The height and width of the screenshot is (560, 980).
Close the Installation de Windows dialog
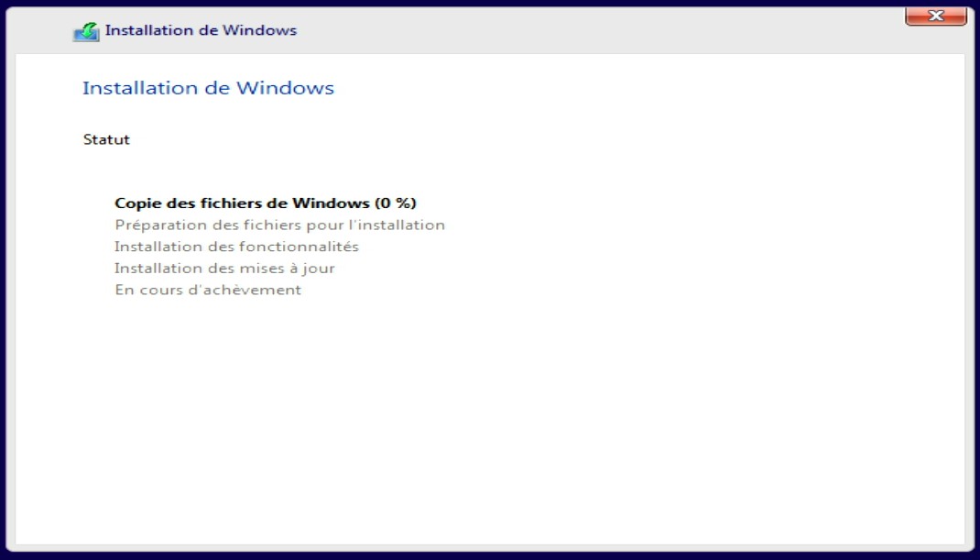pyautogui.click(x=936, y=16)
